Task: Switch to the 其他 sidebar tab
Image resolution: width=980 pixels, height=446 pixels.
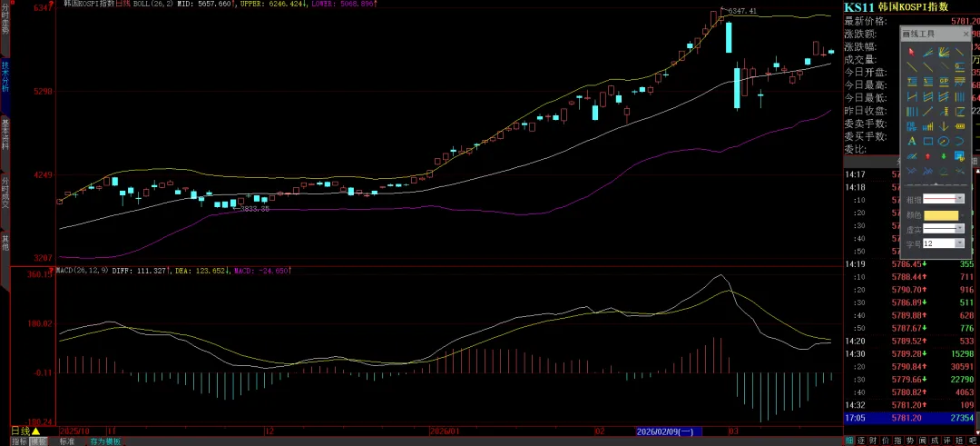Action: pos(5,243)
